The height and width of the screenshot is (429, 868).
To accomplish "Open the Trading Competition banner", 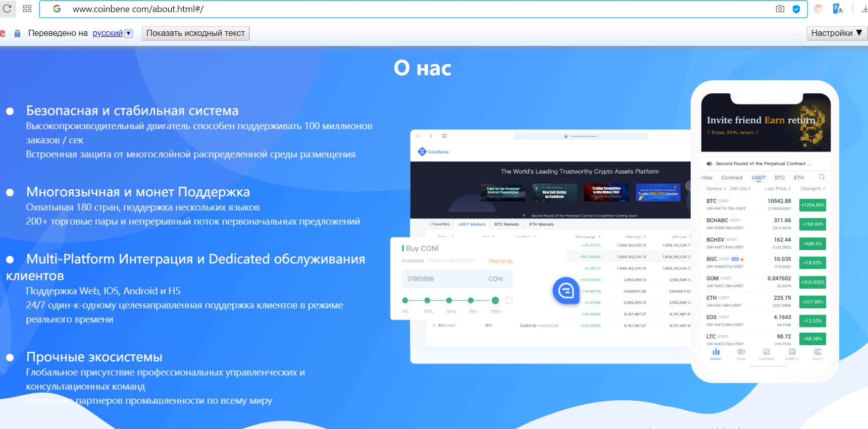I will [606, 192].
